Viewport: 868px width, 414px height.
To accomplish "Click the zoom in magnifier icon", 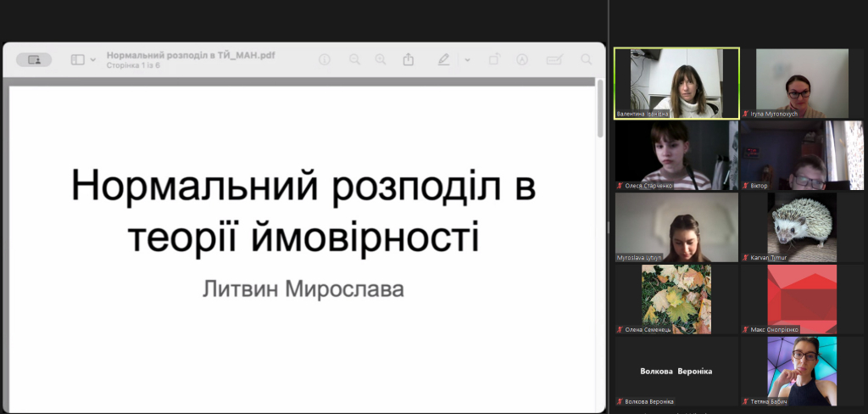I will (x=381, y=60).
